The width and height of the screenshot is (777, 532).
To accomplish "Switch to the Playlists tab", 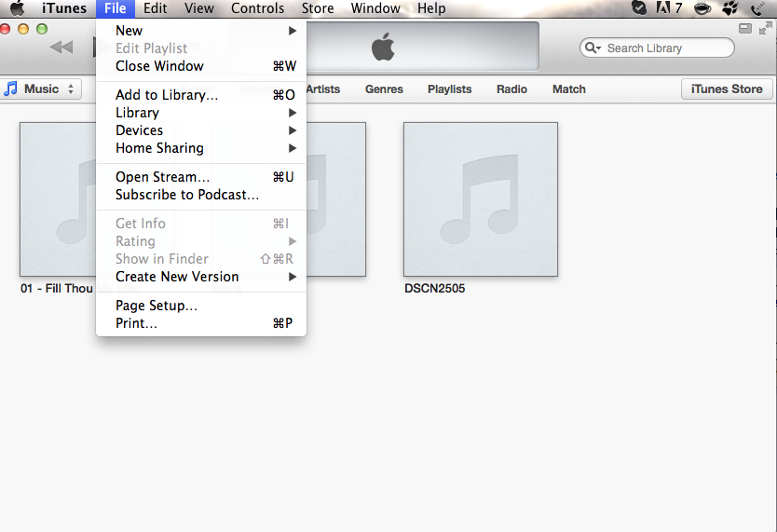I will tap(449, 89).
